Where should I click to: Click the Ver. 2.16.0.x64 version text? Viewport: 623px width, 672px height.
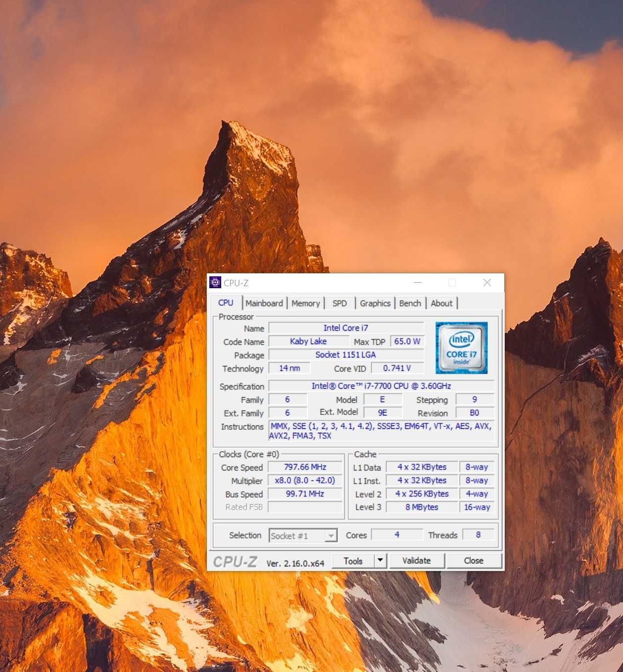(295, 564)
